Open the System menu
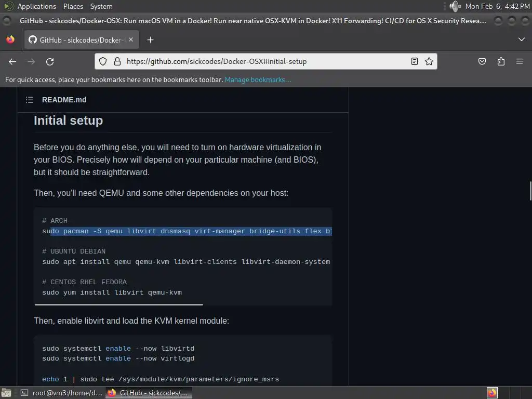This screenshot has height=399, width=532. pos(101,6)
